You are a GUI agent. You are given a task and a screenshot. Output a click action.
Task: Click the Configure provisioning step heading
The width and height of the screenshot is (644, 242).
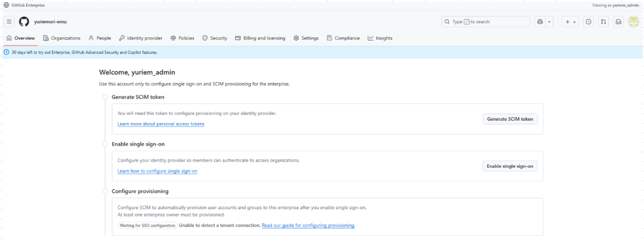[x=140, y=191]
